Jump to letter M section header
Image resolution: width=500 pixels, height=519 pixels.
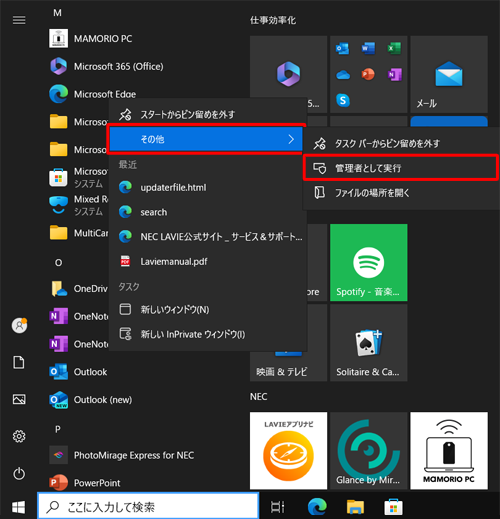pos(57,13)
